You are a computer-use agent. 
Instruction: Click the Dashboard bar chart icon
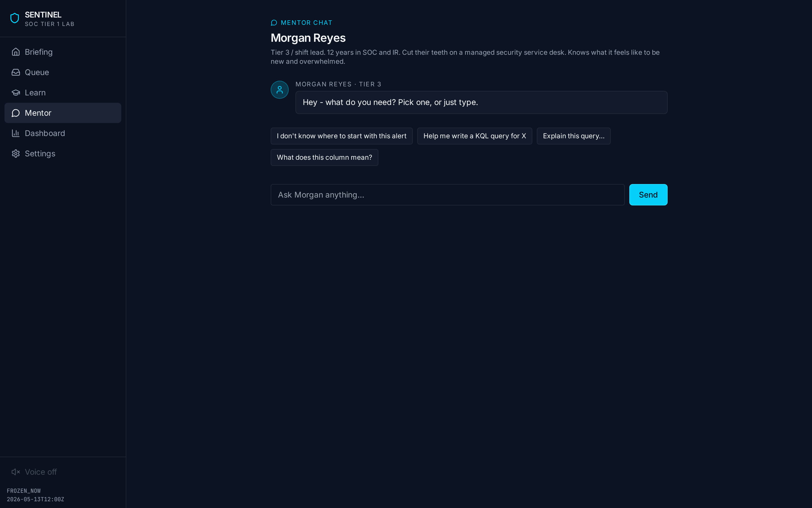(x=16, y=133)
